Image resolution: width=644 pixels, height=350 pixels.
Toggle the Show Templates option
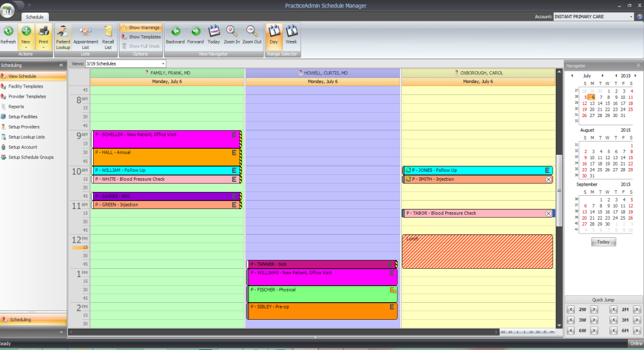coord(141,37)
